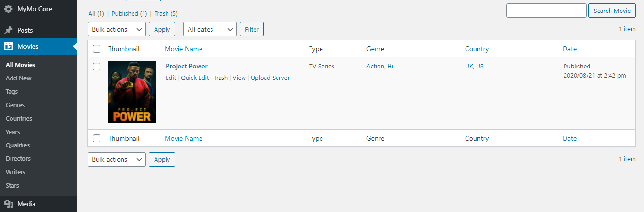Click the movie search input field
Screen dimensions: 644x212
click(x=546, y=11)
